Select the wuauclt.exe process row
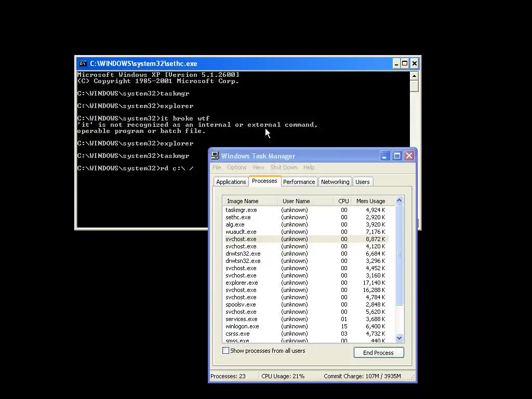This screenshot has height=399, width=532. click(x=305, y=232)
